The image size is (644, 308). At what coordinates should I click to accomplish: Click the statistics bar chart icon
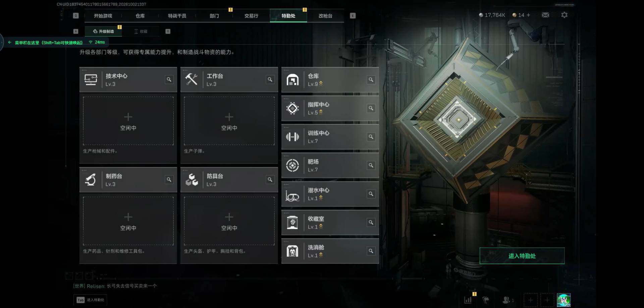point(468,300)
